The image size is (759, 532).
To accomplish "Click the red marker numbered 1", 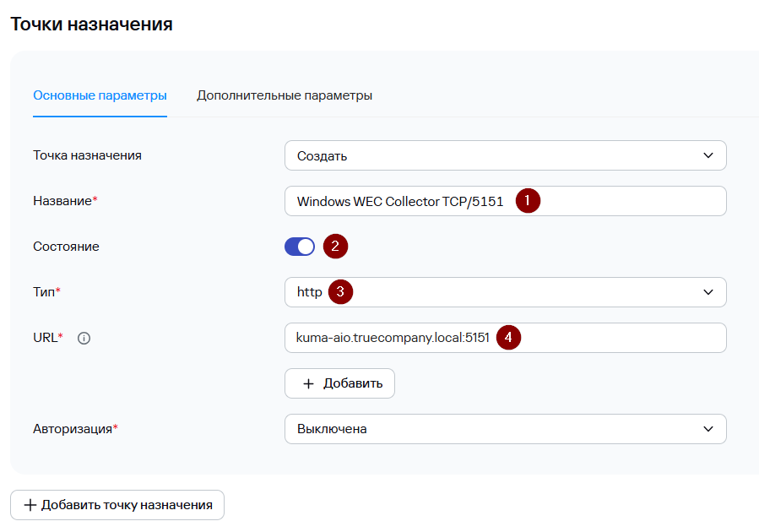I will 528,201.
